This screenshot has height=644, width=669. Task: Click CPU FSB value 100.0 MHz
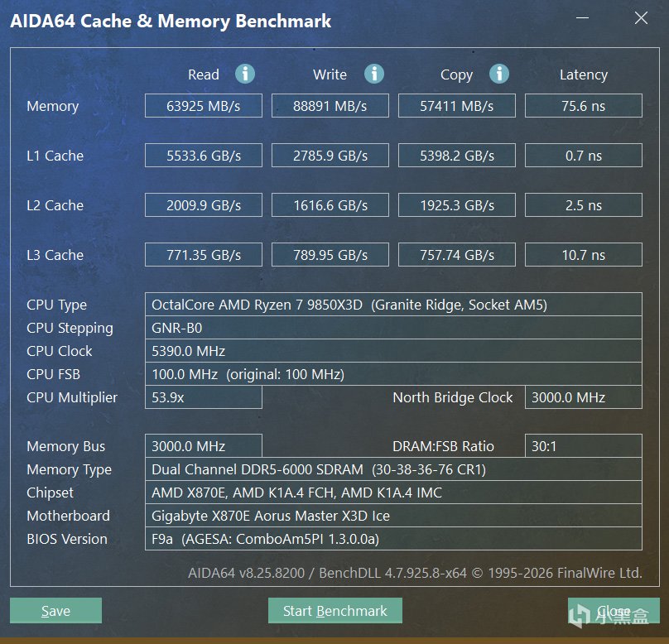393,374
